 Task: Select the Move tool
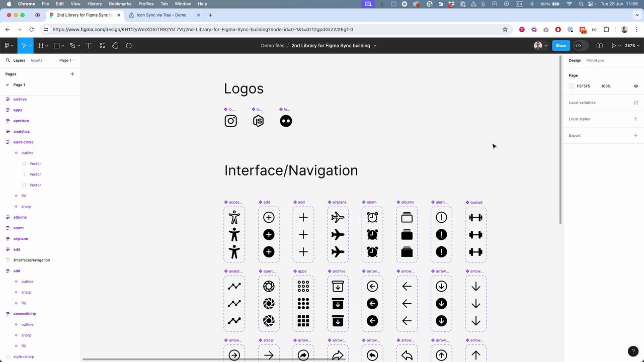[x=24, y=46]
